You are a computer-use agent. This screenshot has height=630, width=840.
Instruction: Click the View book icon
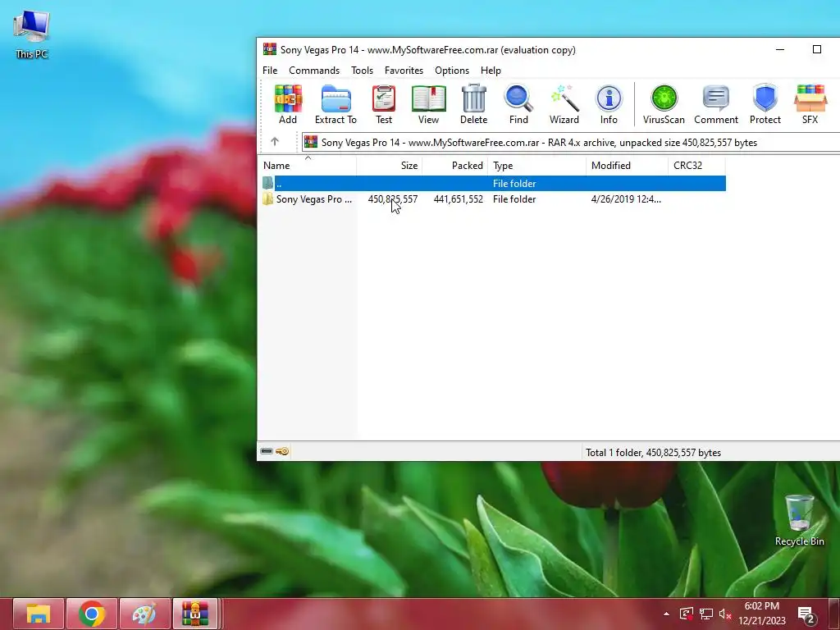pos(428,104)
